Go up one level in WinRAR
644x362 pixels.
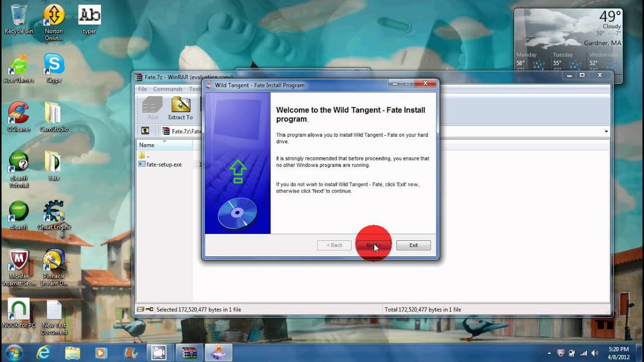point(145,131)
